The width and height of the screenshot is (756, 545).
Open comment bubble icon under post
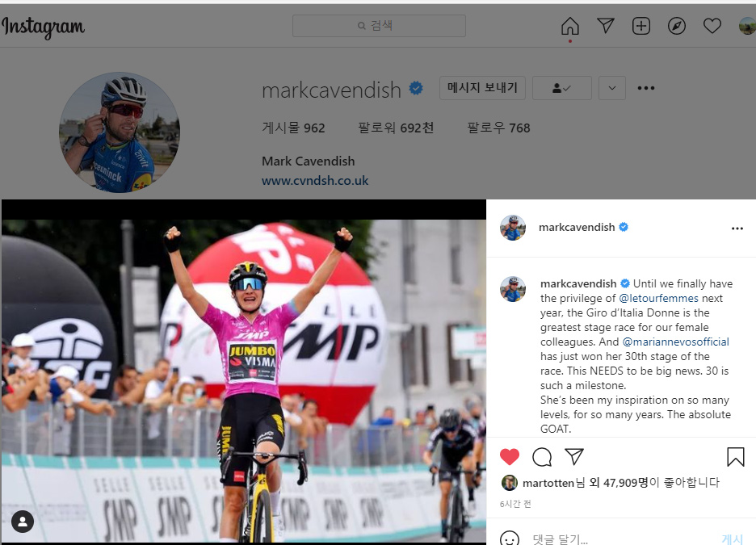pyautogui.click(x=542, y=457)
